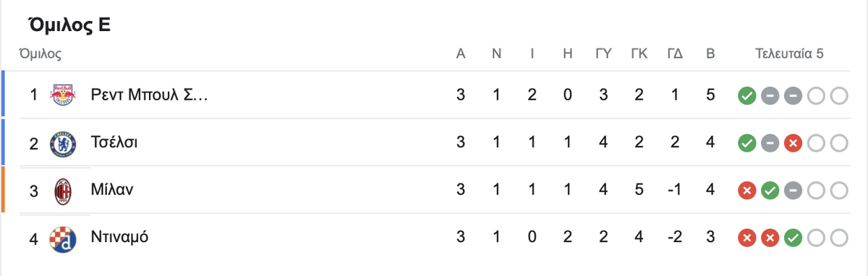The width and height of the screenshot is (868, 276).
Task: Click the AC Milan club crest
Action: pyautogui.click(x=61, y=190)
